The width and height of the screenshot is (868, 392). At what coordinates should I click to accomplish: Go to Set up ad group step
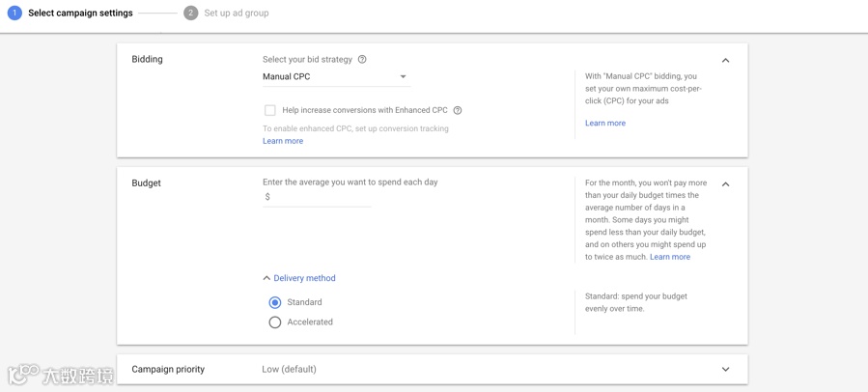(237, 14)
